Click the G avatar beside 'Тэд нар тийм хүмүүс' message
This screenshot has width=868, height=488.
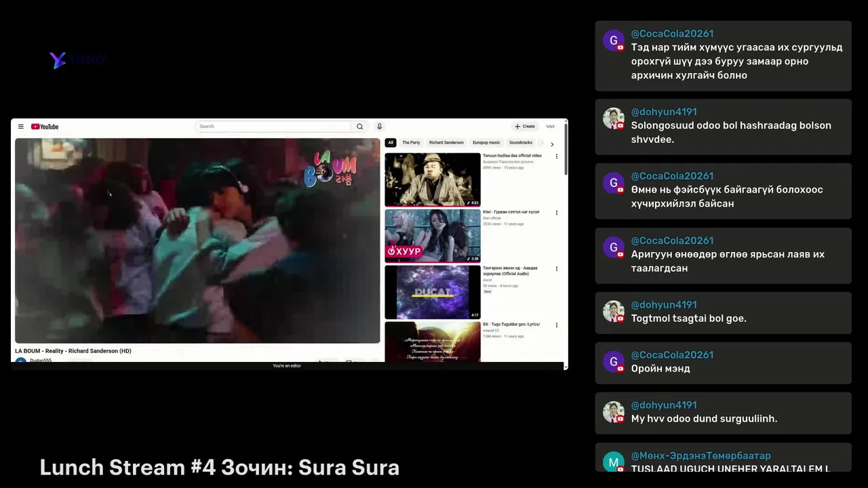coord(614,41)
